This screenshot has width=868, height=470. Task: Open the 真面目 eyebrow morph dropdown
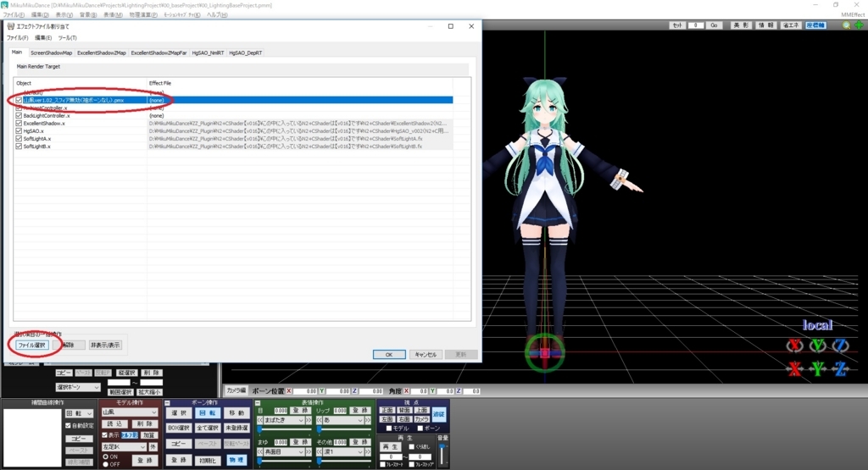tap(285, 452)
